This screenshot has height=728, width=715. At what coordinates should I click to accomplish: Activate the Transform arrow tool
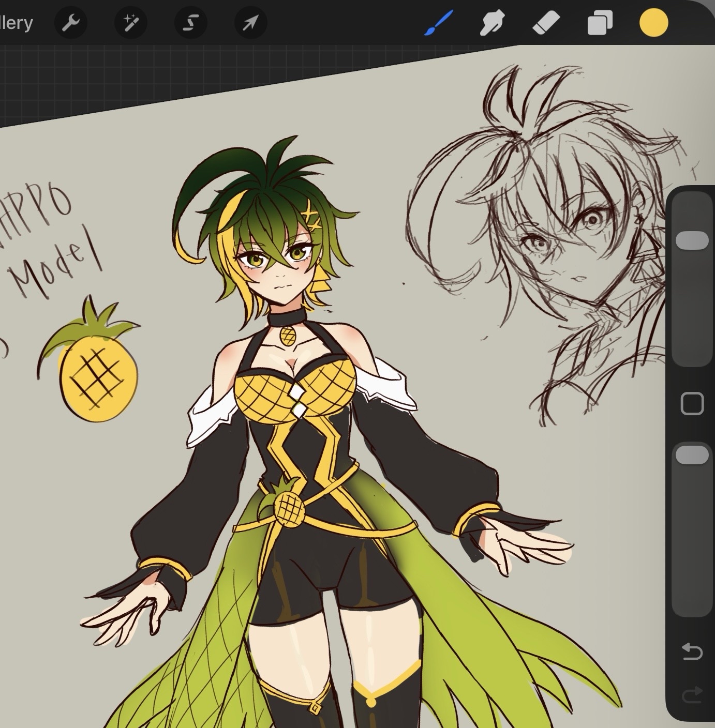click(x=250, y=23)
